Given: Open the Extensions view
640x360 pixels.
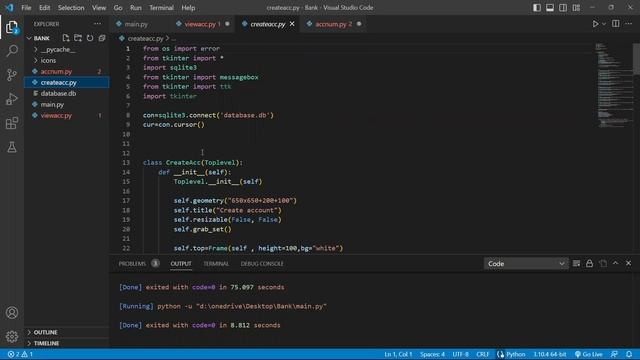Looking at the screenshot, I should 12,123.
